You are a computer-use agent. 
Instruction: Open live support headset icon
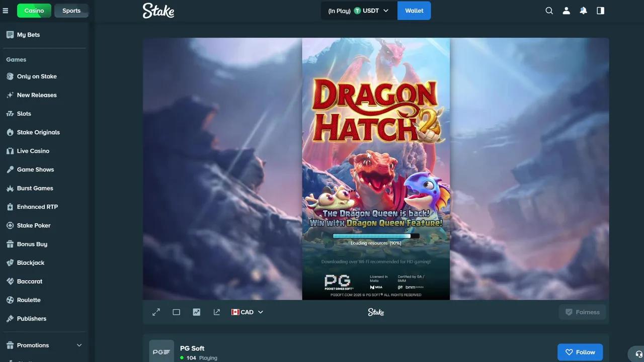coord(639,353)
